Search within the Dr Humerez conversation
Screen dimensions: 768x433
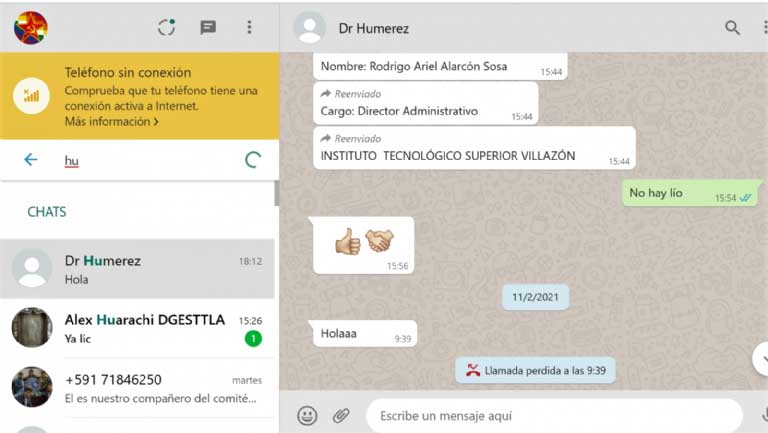tap(733, 28)
